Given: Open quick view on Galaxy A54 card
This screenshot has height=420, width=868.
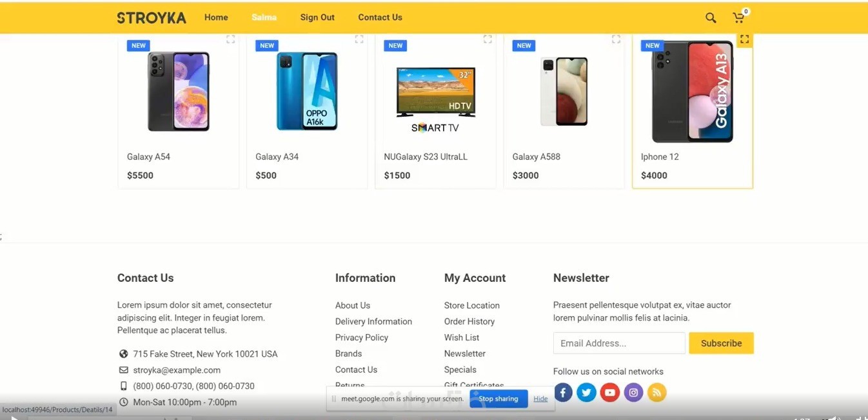Looking at the screenshot, I should point(230,39).
